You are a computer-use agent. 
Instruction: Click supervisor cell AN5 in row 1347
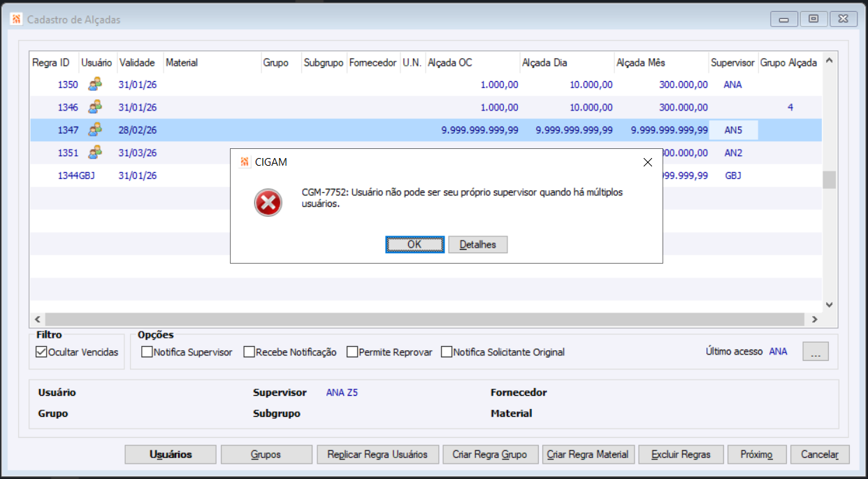pyautogui.click(x=733, y=130)
